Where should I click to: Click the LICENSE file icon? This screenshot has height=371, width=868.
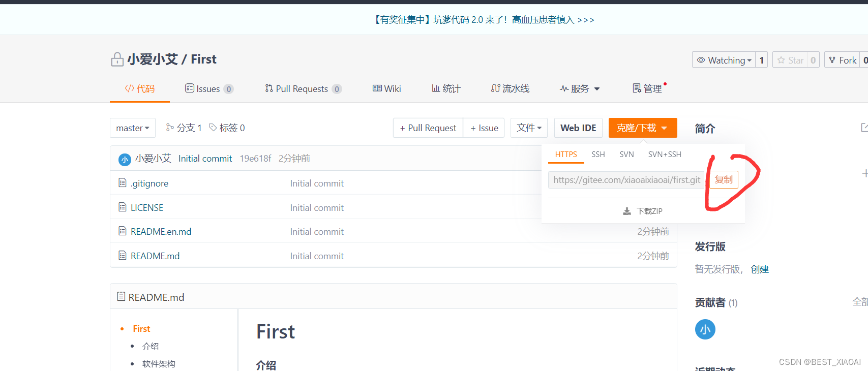pyautogui.click(x=123, y=207)
